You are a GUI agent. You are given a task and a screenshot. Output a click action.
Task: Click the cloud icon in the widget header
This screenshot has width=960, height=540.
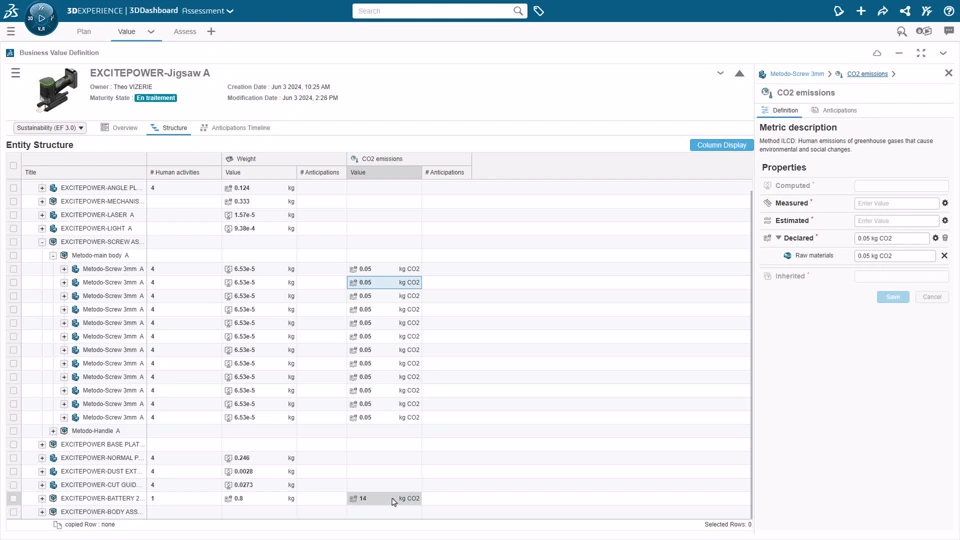coord(877,53)
